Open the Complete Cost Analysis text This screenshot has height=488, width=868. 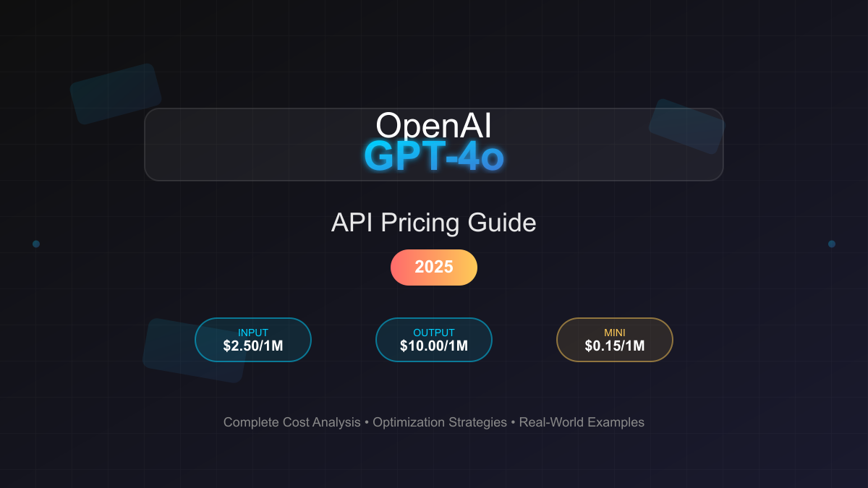[292, 422]
